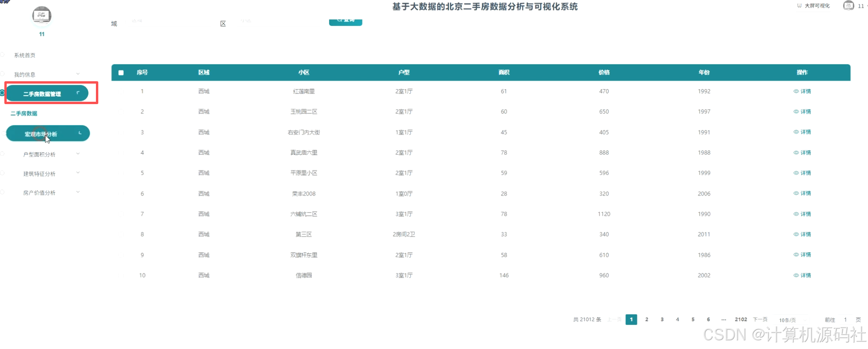Click the price value 1120
Screen dimensions: 868x349
click(x=604, y=214)
